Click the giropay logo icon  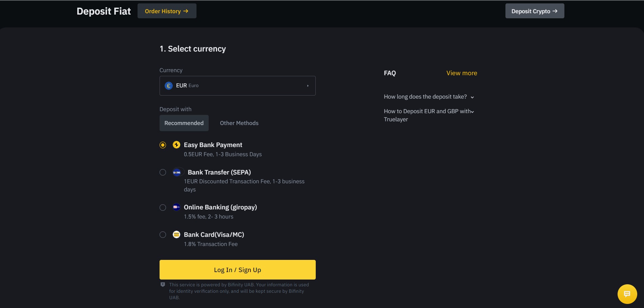pyautogui.click(x=176, y=207)
